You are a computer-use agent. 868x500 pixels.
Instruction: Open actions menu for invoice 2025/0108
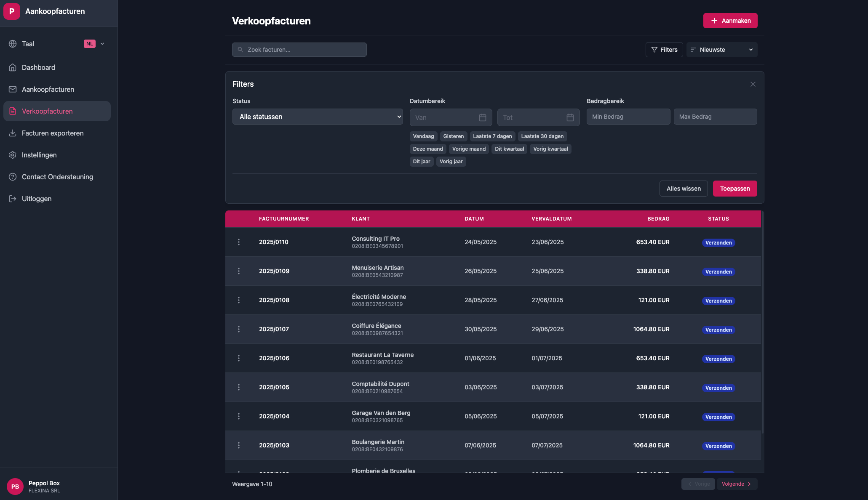pyautogui.click(x=239, y=300)
